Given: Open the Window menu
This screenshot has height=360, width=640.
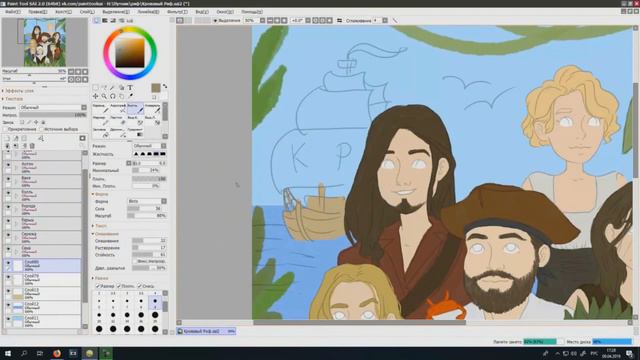Looking at the screenshot, I should point(225,12).
